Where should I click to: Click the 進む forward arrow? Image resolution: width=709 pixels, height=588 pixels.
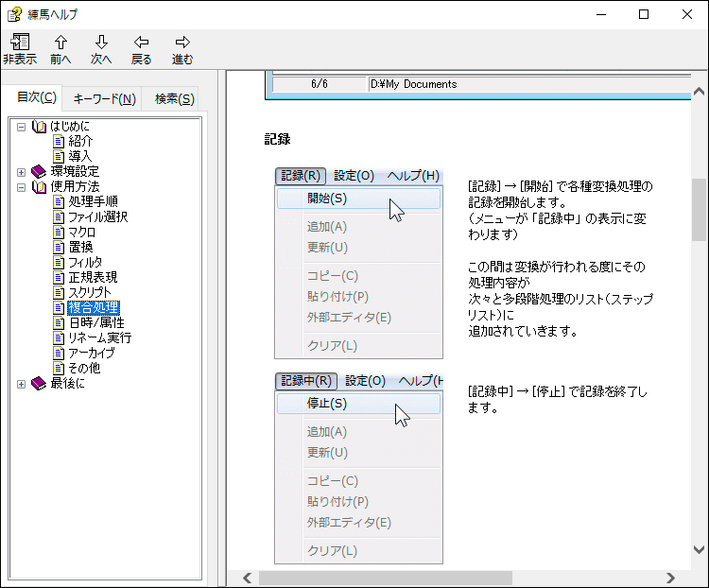coord(182,49)
